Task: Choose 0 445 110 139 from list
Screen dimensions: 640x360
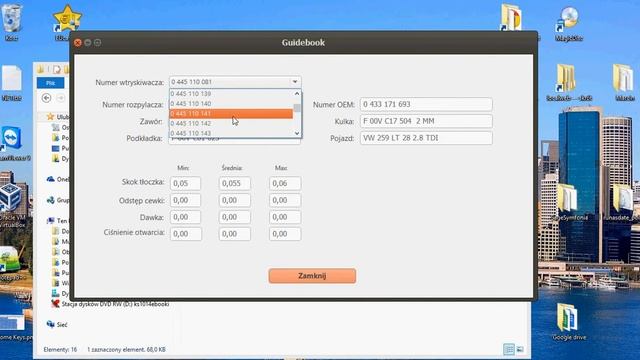Action: (231, 93)
